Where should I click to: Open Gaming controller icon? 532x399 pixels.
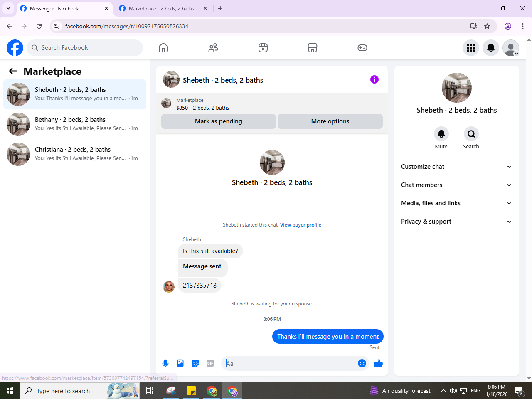pyautogui.click(x=362, y=48)
